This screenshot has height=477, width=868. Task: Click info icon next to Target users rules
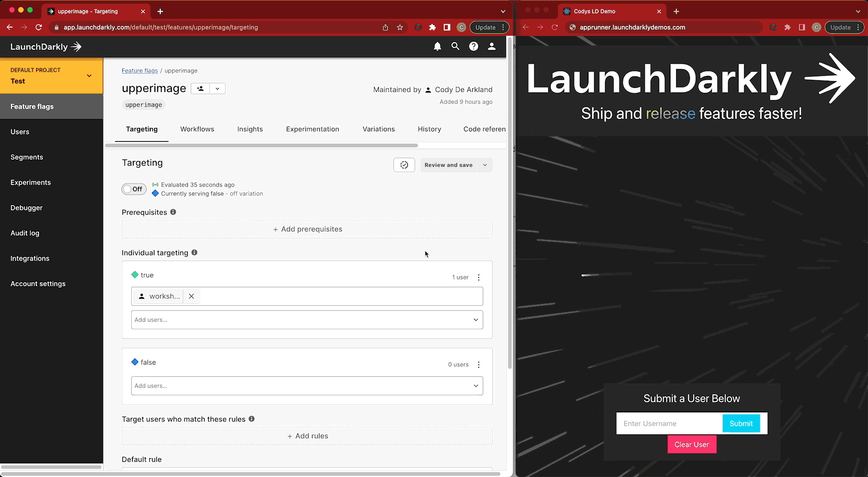point(252,419)
